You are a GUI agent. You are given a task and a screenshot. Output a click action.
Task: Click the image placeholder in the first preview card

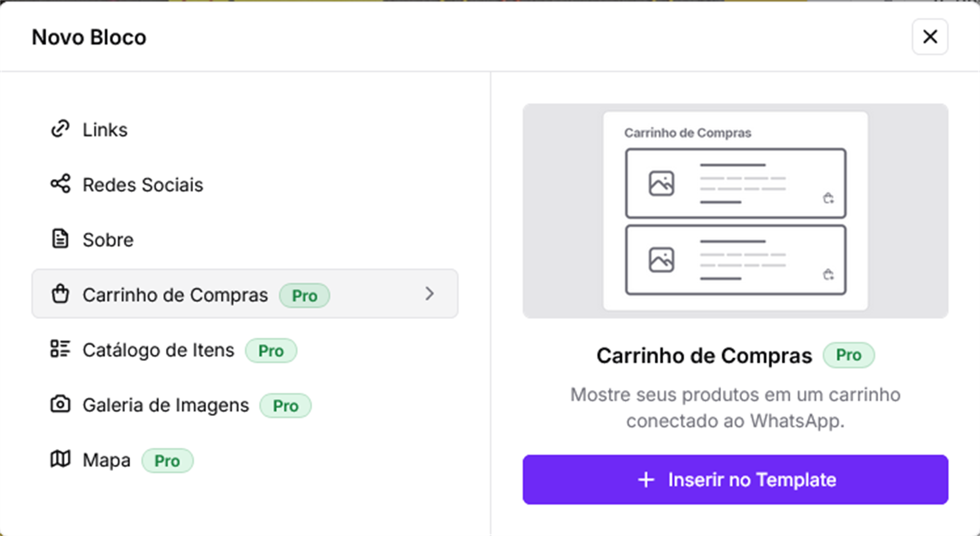click(661, 184)
